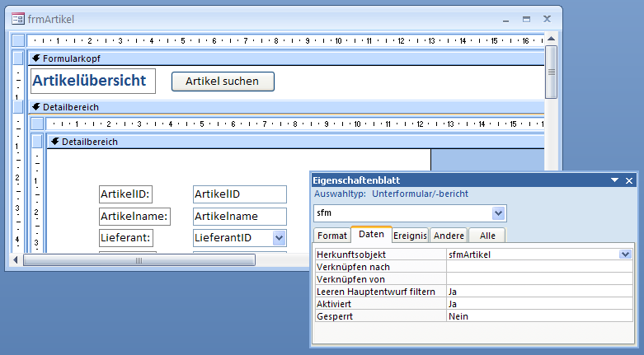The width and height of the screenshot is (644, 355).
Task: Open the property sheet options arrow menu
Action: click(x=614, y=180)
